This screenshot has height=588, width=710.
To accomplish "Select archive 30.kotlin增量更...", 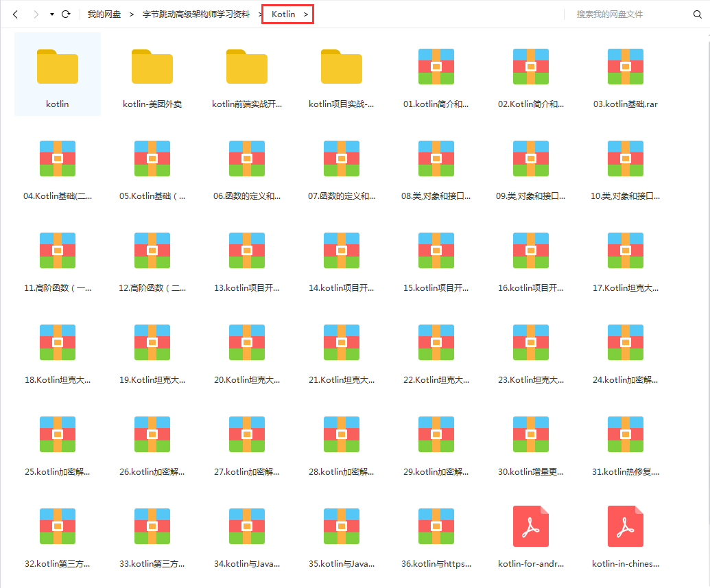I will (x=531, y=442).
